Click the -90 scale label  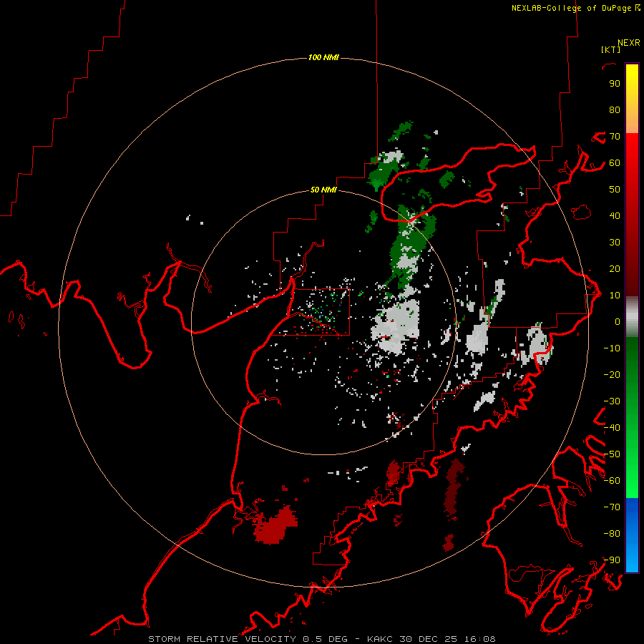(612, 560)
